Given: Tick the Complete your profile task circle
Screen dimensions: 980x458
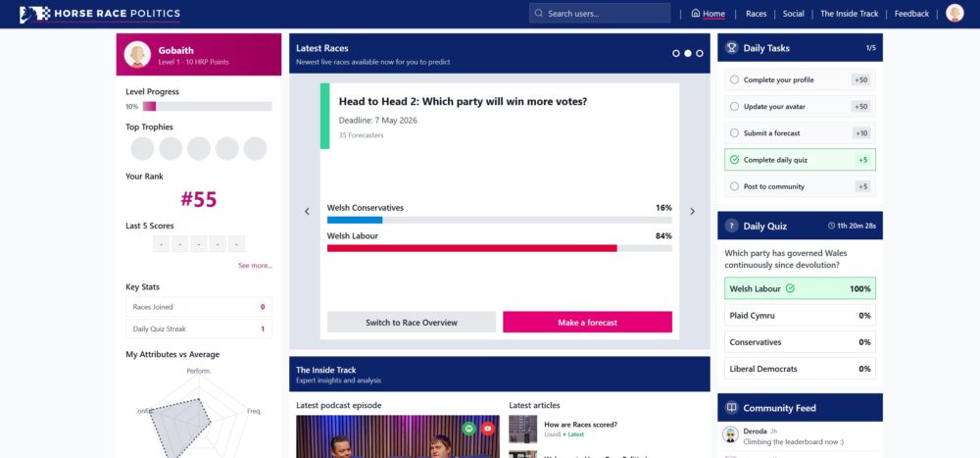Looking at the screenshot, I should [x=735, y=79].
